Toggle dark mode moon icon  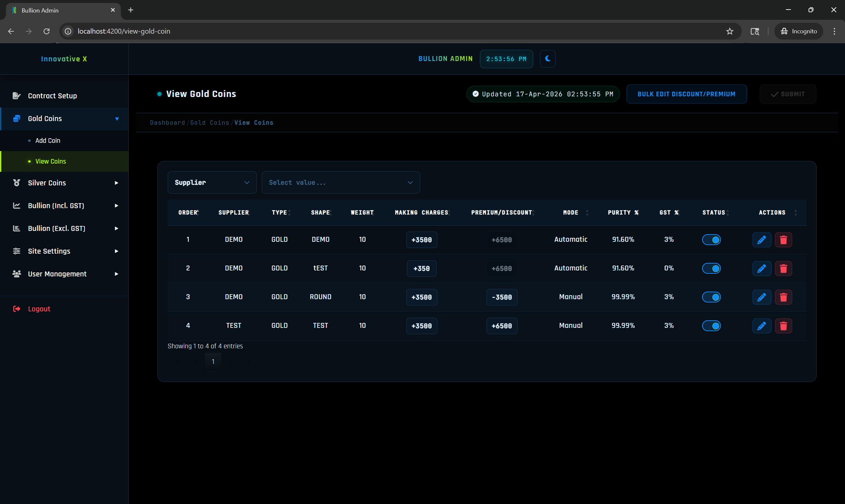pyautogui.click(x=547, y=59)
